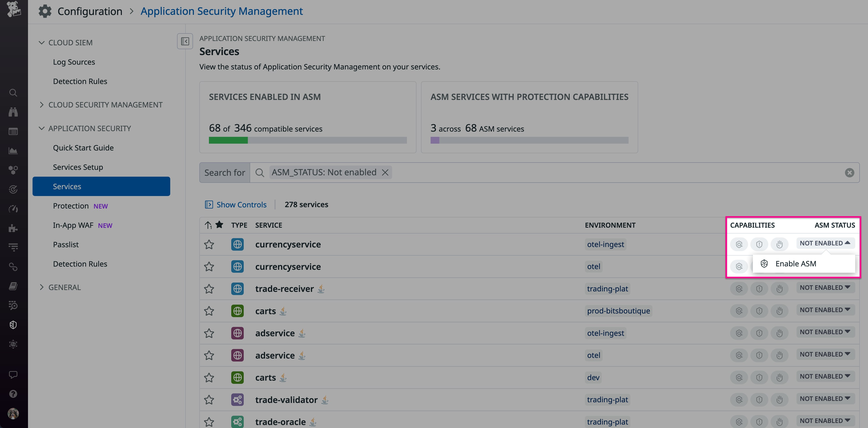Viewport: 868px width, 428px height.
Task: Select Enable ASM from the popup menu
Action: pyautogui.click(x=795, y=264)
